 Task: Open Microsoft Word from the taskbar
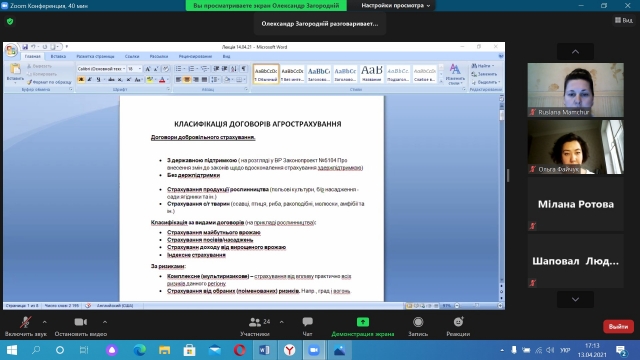point(264,350)
